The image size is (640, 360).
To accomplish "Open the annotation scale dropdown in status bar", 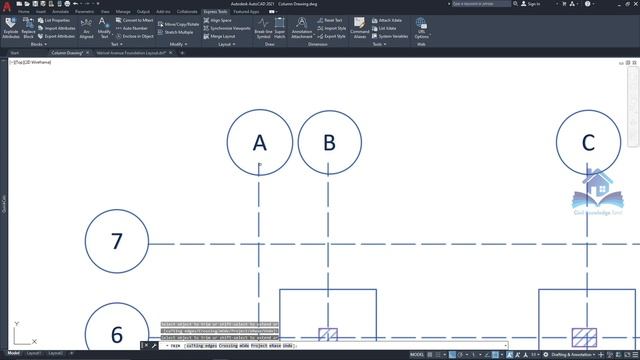I will pyautogui.click(x=535, y=355).
